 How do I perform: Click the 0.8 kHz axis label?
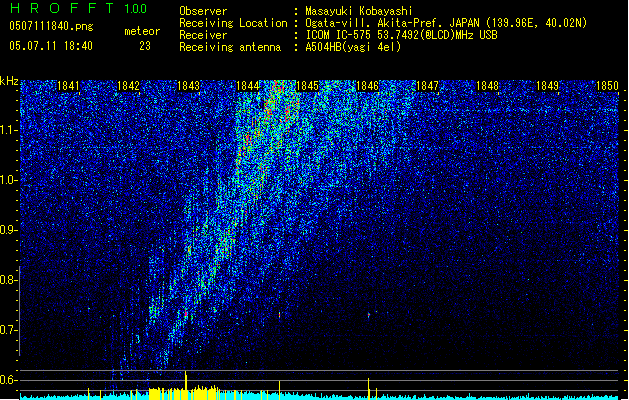tap(9, 280)
